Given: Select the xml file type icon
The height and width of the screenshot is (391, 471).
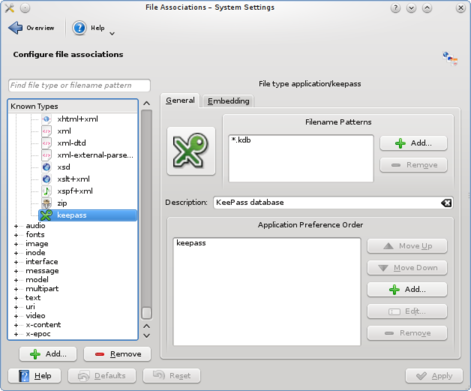Looking at the screenshot, I should click(47, 131).
